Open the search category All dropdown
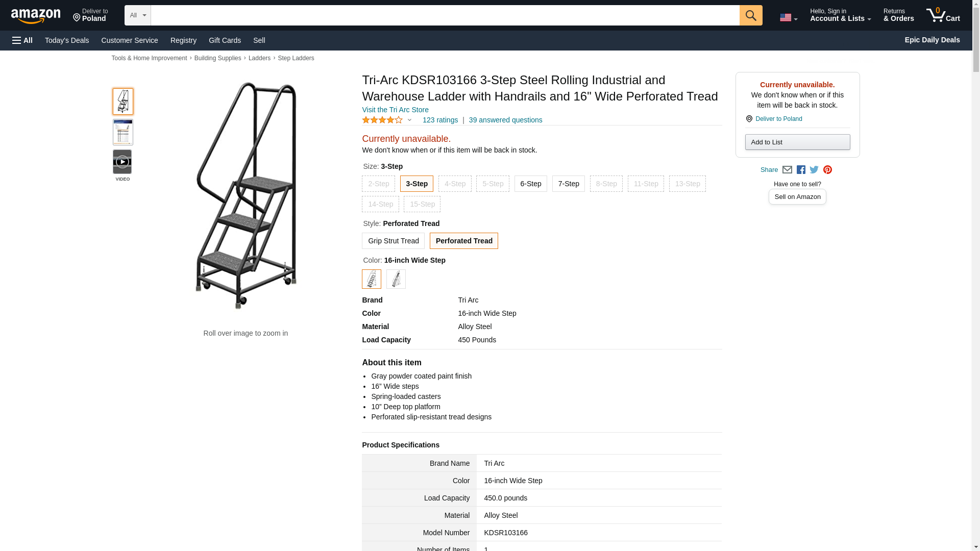This screenshot has height=551, width=980. [x=137, y=15]
